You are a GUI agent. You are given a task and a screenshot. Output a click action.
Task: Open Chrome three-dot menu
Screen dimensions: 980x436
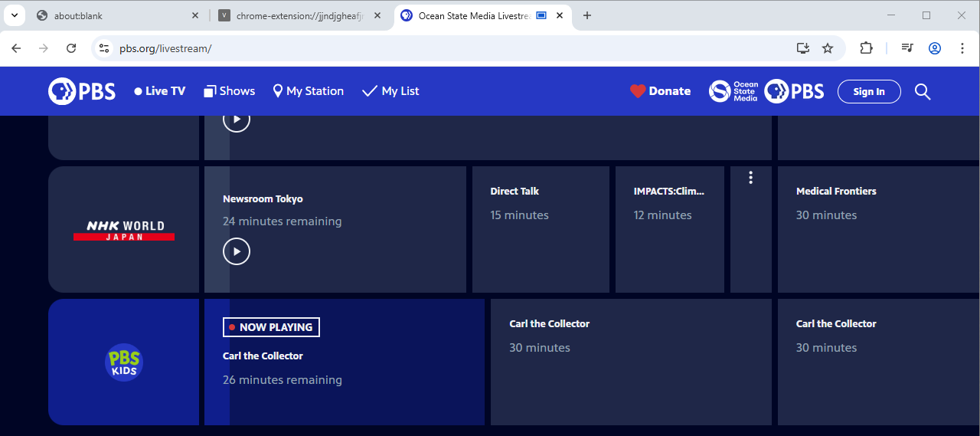pyautogui.click(x=962, y=48)
